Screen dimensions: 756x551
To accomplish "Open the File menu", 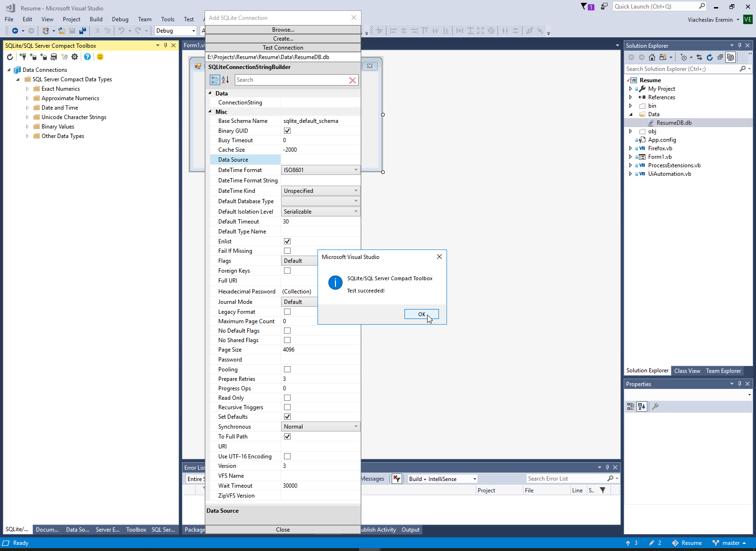I will [x=9, y=19].
